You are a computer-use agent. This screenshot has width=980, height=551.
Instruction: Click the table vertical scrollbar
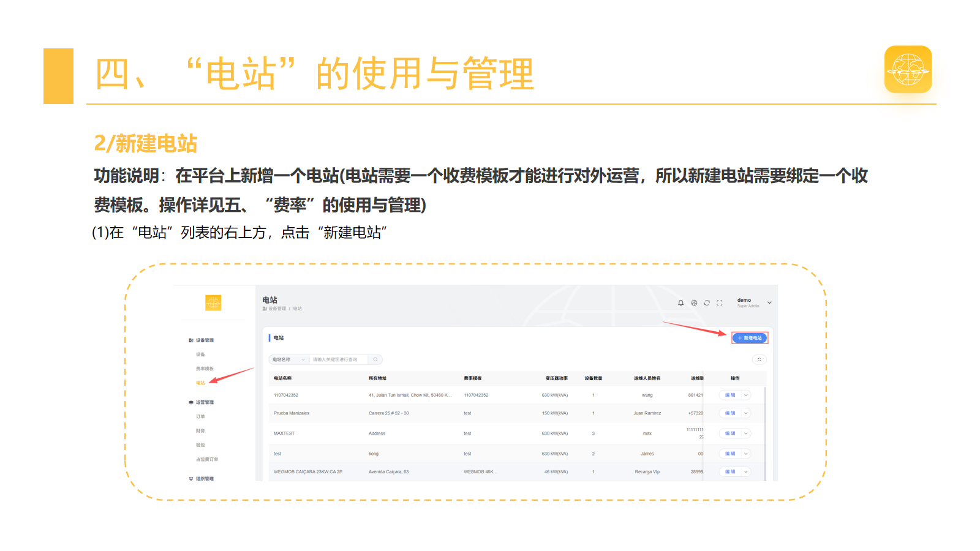[x=766, y=433]
